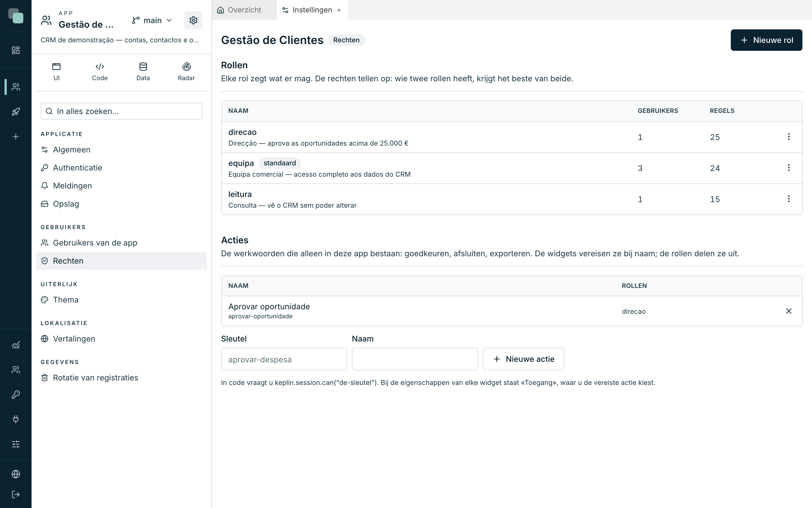Open Rotatie van registraties
The height and width of the screenshot is (508, 812).
pos(122,378)
